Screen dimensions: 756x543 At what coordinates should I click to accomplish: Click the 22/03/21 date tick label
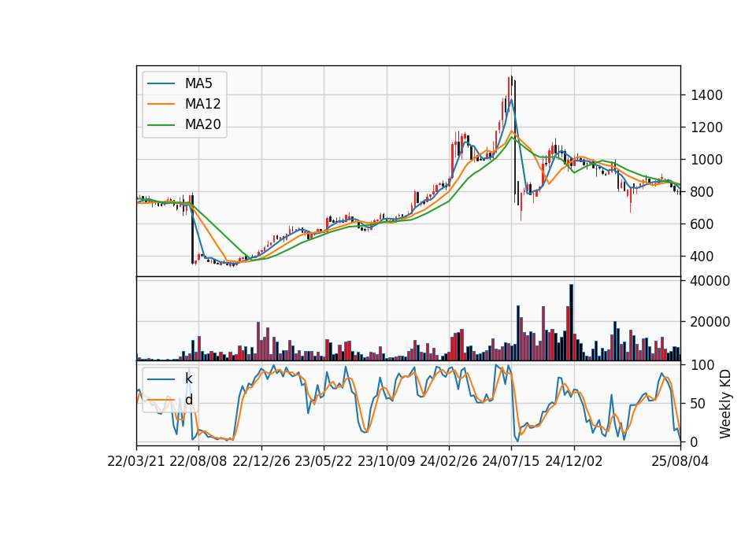click(x=136, y=461)
